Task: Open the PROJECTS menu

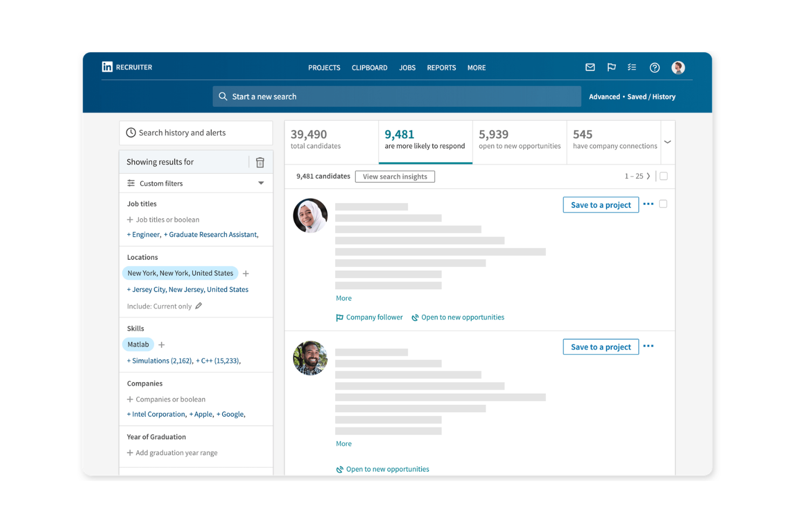Action: point(324,67)
